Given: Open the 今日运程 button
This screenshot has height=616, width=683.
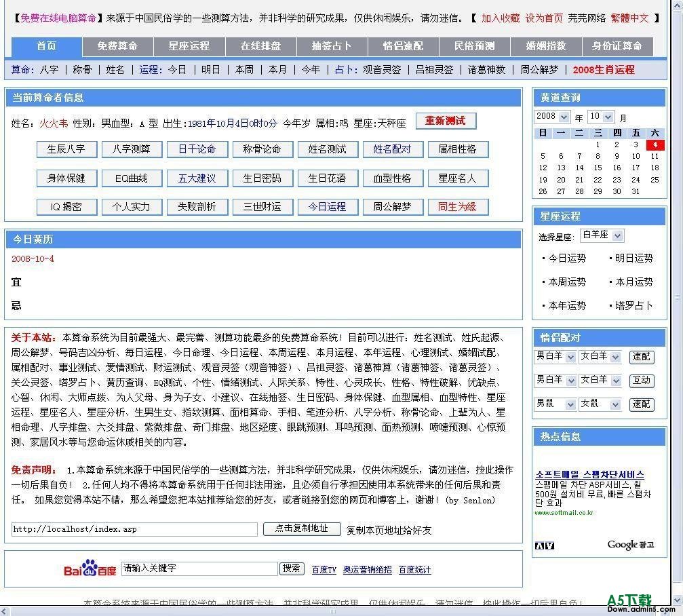Looking at the screenshot, I should click(x=328, y=207).
